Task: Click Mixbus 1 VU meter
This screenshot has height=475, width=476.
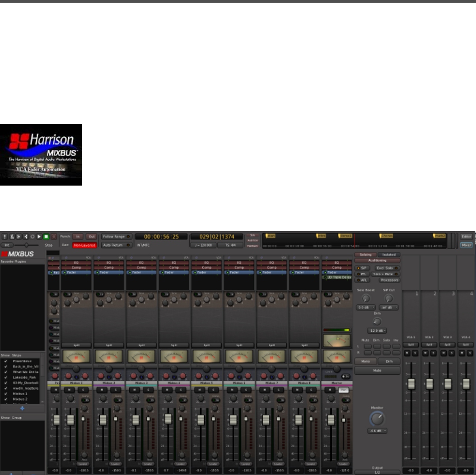Action: [76, 356]
